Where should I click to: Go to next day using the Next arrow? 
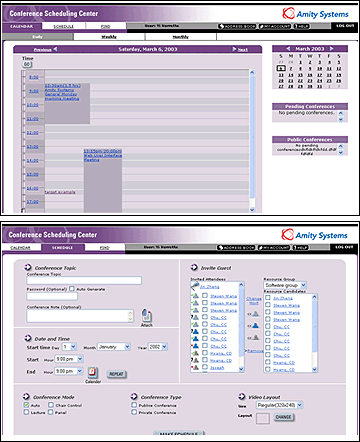(240, 49)
